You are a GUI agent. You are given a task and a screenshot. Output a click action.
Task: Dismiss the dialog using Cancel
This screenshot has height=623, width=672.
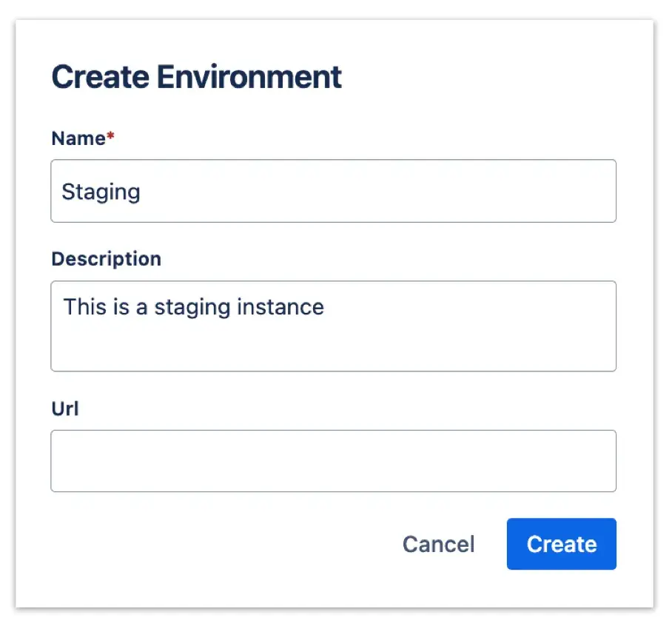(438, 544)
